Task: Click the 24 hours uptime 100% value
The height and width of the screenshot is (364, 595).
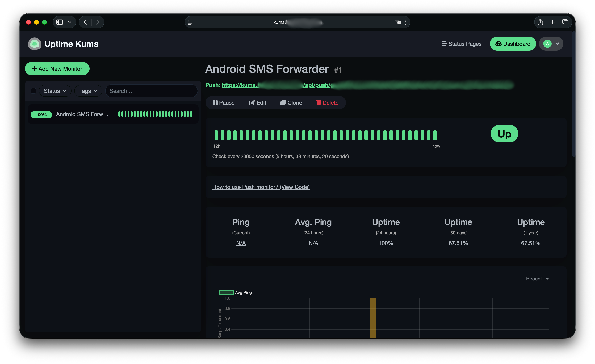Action: tap(386, 243)
